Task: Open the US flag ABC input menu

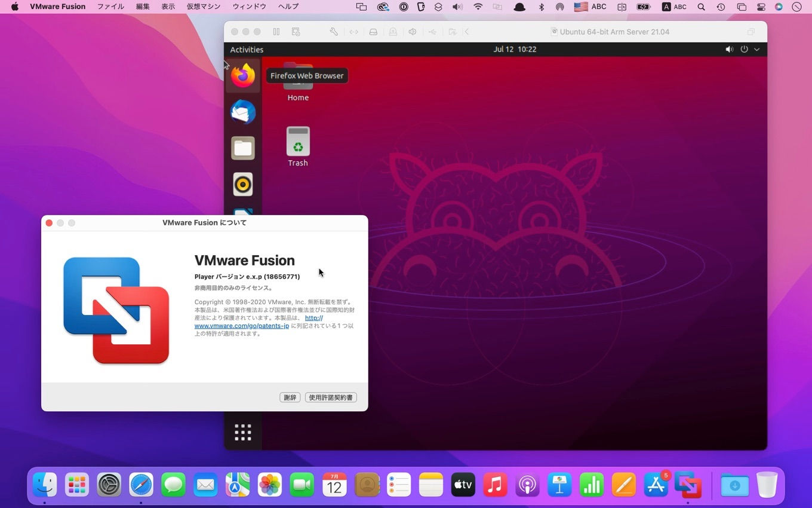Action: point(590,7)
